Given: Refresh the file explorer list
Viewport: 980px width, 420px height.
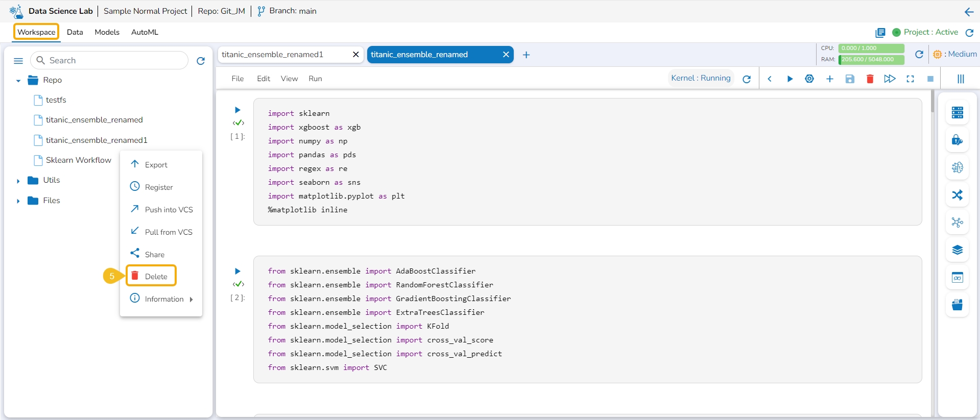Looking at the screenshot, I should [x=201, y=61].
